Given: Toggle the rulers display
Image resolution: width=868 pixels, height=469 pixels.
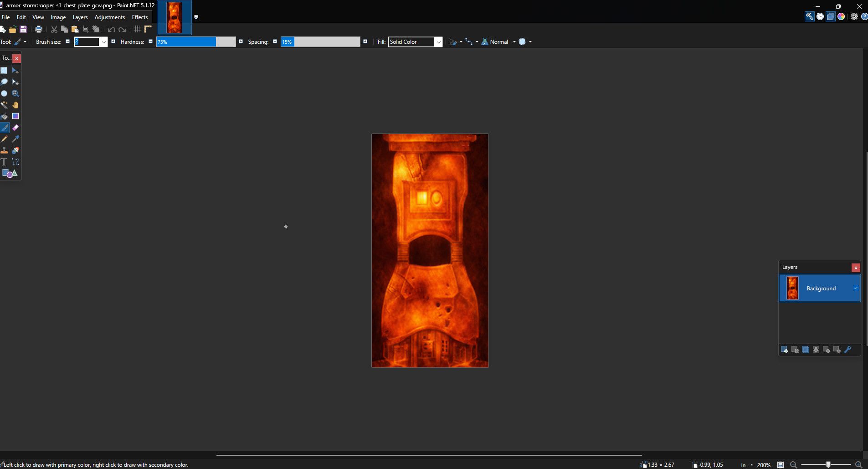Looking at the screenshot, I should point(148,29).
